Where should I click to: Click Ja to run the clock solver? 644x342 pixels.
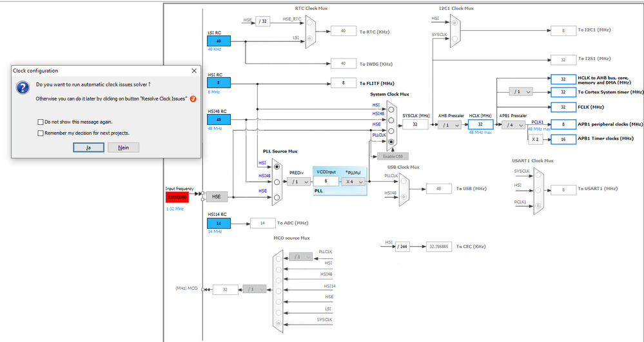pyautogui.click(x=89, y=147)
